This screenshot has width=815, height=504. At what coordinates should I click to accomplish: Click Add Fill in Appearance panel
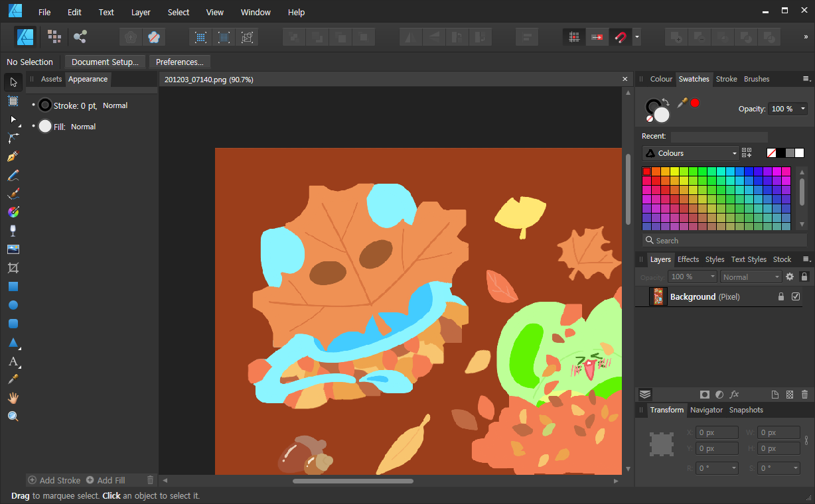(106, 480)
